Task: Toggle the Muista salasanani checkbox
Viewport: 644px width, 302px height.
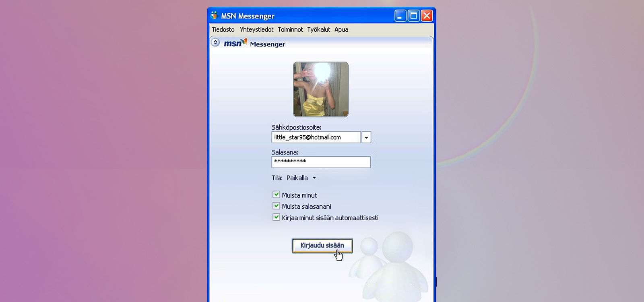Action: coord(277,206)
